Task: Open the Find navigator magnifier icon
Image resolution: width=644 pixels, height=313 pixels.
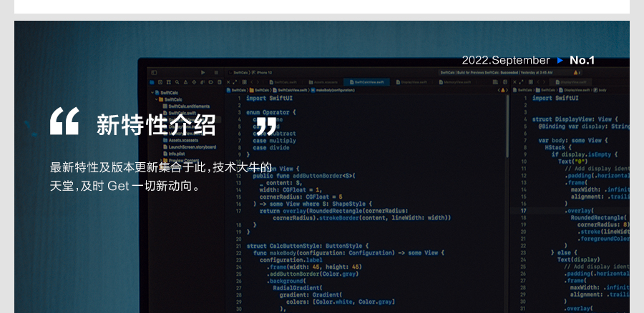Action: 176,81
